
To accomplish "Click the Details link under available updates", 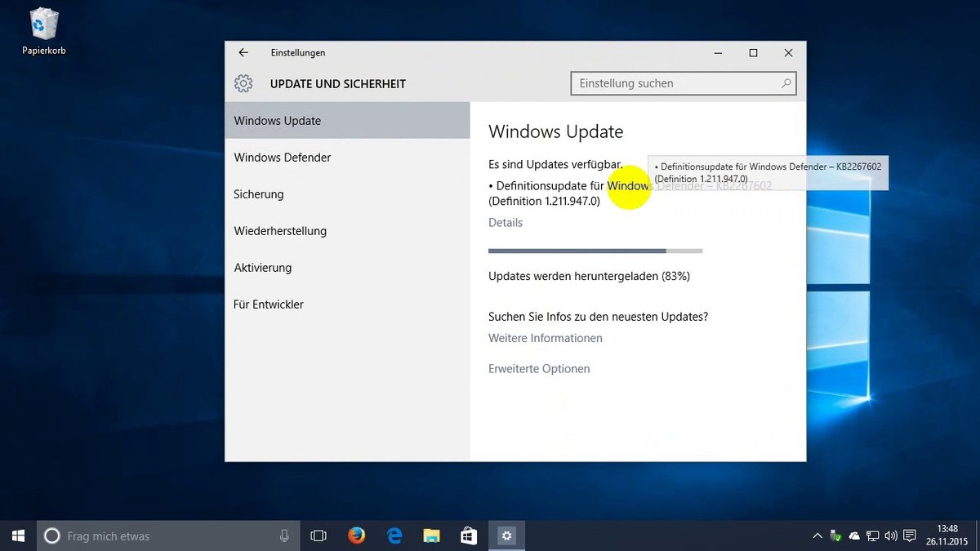I will tap(506, 222).
